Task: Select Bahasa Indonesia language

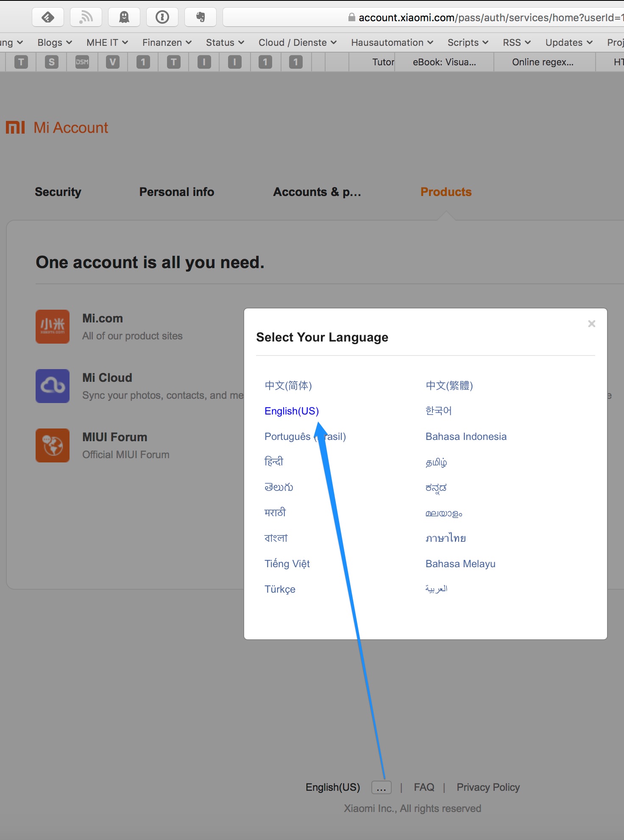Action: 466,437
